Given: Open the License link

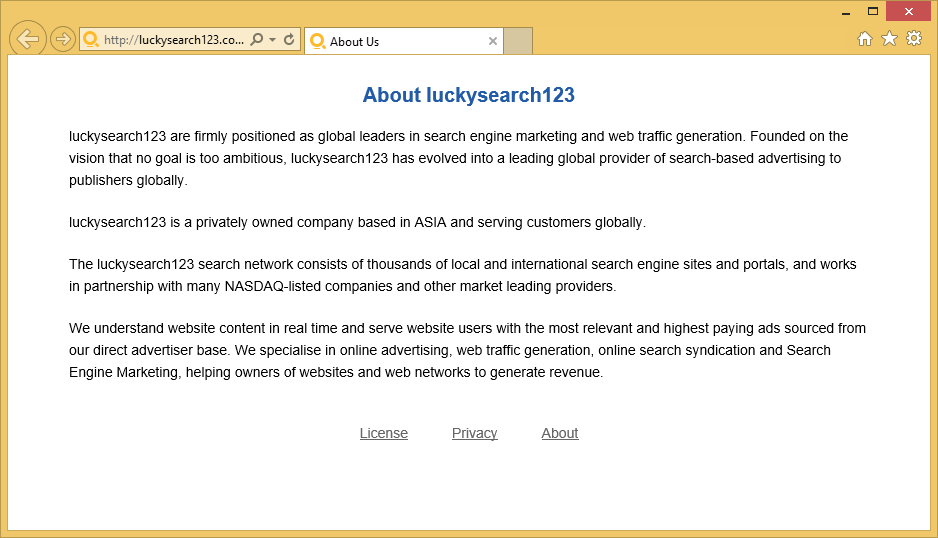Looking at the screenshot, I should (x=383, y=433).
